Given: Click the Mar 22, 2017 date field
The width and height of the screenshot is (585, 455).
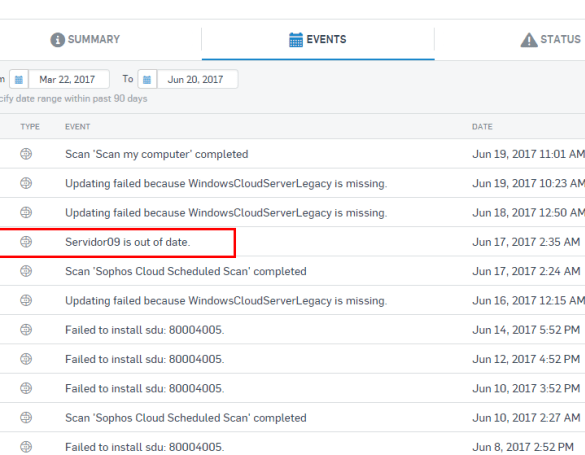Looking at the screenshot, I should coord(69,79).
